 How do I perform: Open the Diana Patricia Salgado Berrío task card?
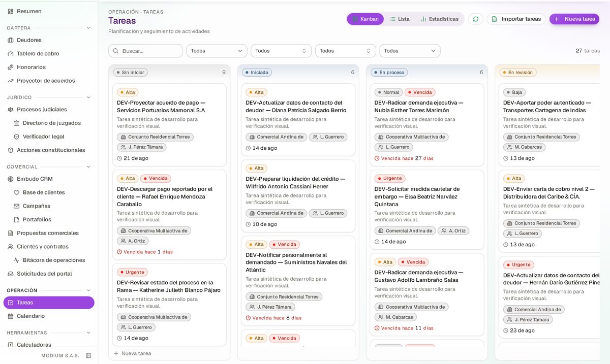[298, 120]
